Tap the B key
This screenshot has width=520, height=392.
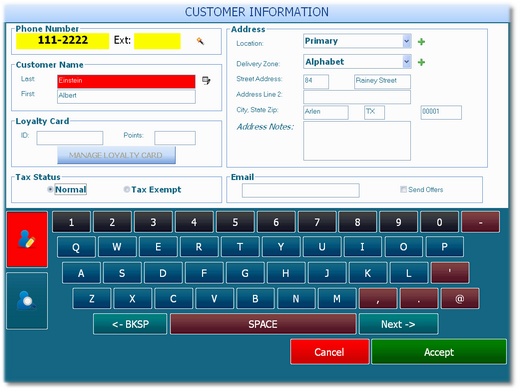click(x=255, y=299)
